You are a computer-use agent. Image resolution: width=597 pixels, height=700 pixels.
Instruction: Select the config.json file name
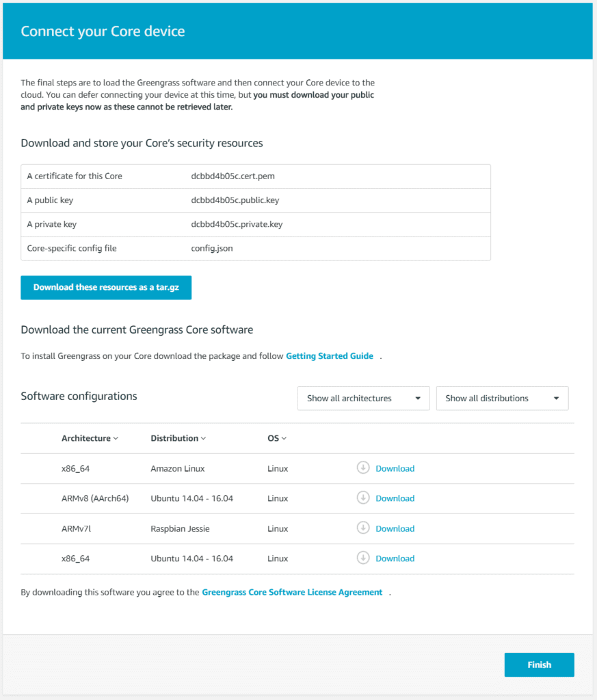click(212, 248)
